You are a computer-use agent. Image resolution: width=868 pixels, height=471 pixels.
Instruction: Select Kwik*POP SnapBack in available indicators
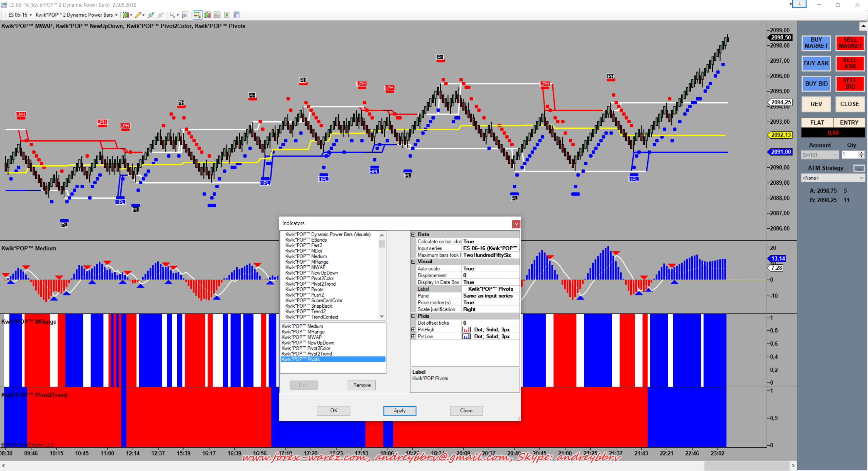309,306
